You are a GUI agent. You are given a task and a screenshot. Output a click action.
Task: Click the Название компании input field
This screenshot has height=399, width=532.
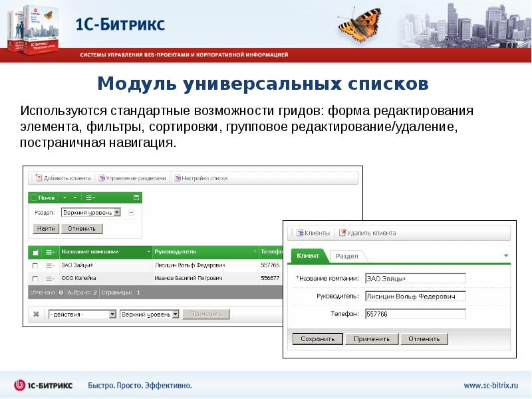[x=416, y=279]
